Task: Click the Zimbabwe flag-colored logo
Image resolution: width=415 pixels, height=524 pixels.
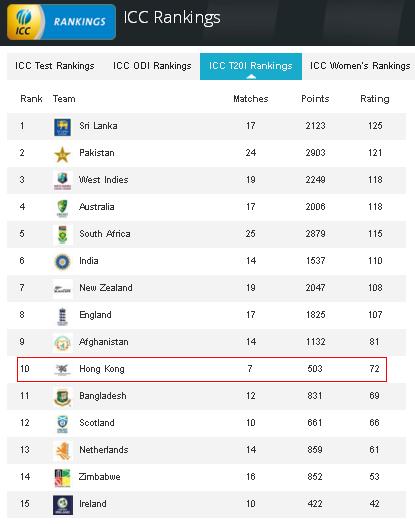Action: pyautogui.click(x=62, y=478)
